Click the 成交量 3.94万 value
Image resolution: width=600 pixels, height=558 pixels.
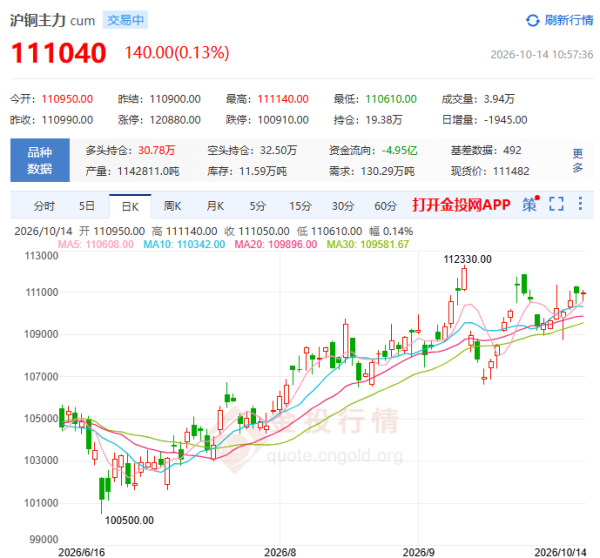499,99
